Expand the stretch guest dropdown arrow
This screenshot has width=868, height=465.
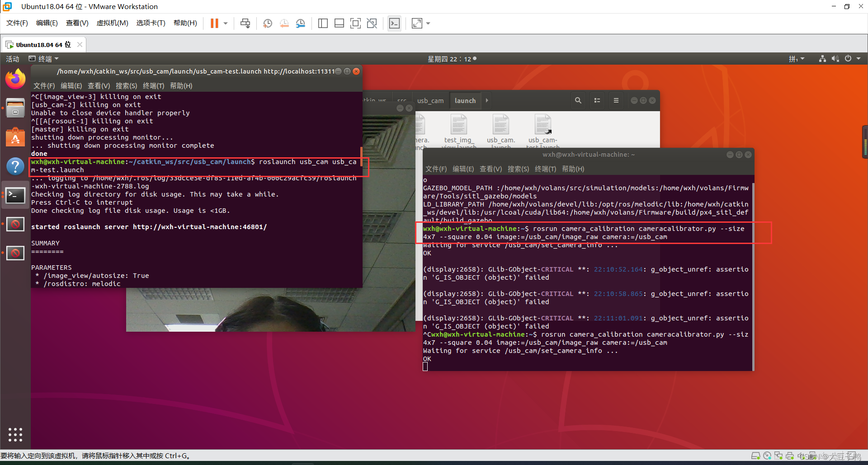(x=428, y=23)
